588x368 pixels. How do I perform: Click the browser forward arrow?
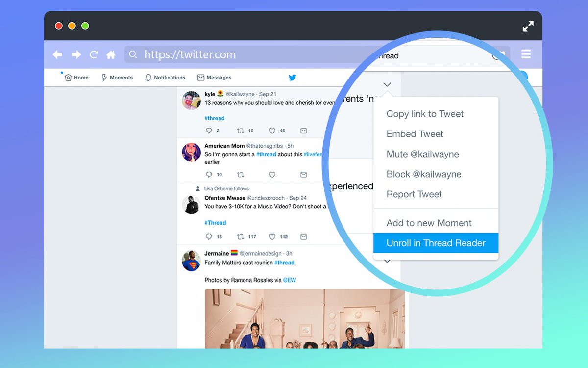point(76,54)
